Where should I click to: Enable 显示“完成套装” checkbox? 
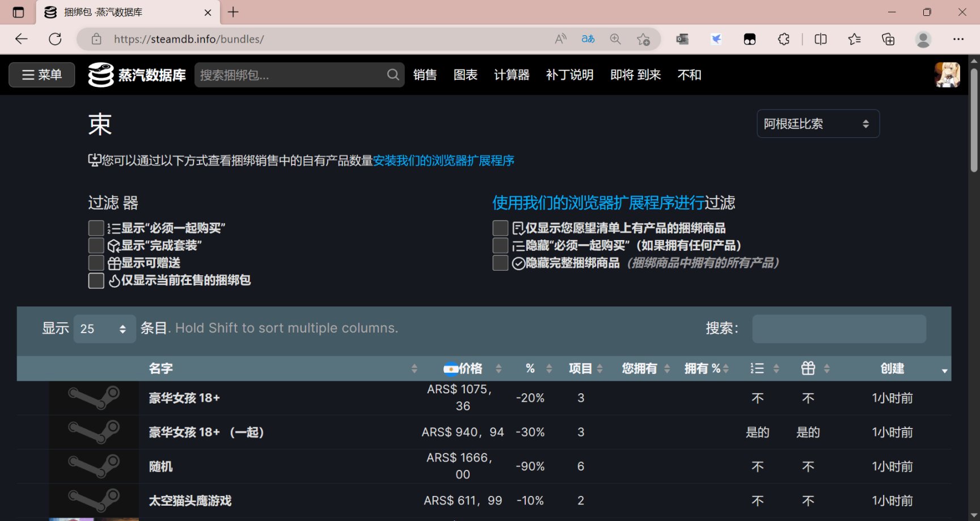[96, 246]
